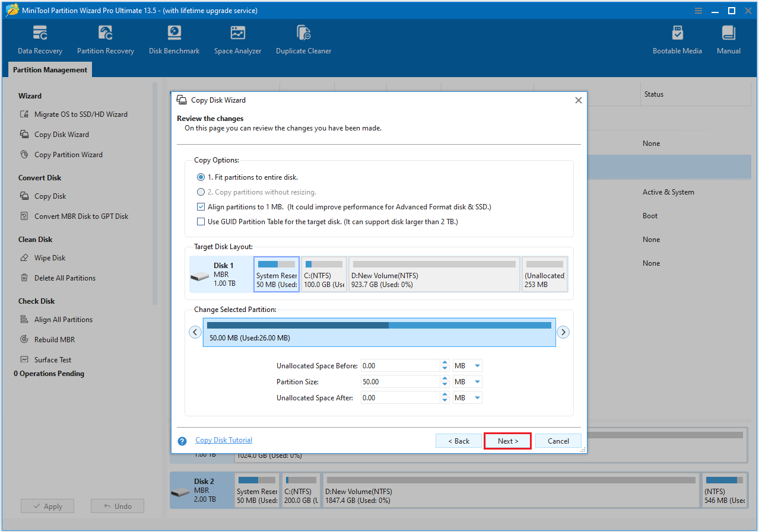Image resolution: width=759 pixels, height=532 pixels.
Task: Select the D:New Volume partition in Target Disk Layout
Action: point(434,274)
